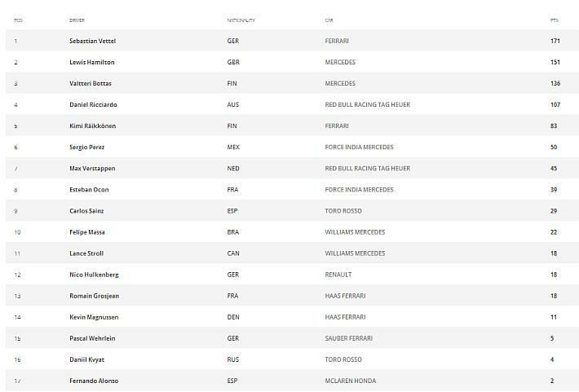Click the McLaren Honda team link
This screenshot has height=392, width=579.
click(349, 381)
